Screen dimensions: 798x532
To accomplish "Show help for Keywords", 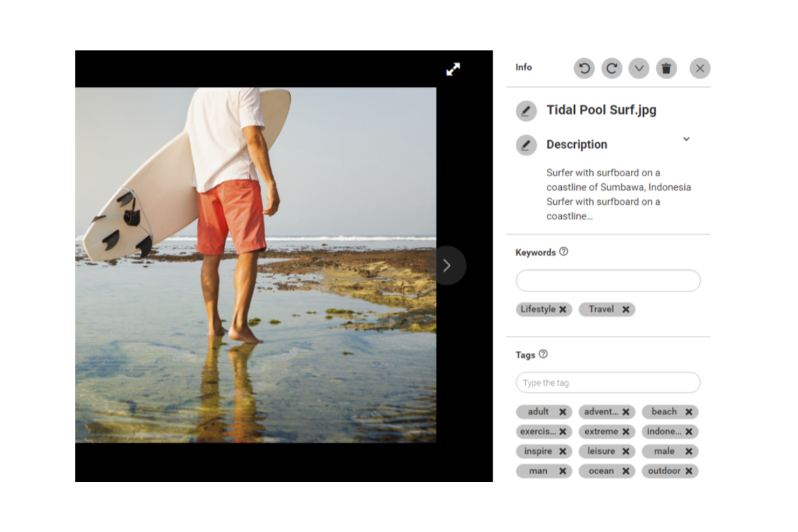I will 563,252.
